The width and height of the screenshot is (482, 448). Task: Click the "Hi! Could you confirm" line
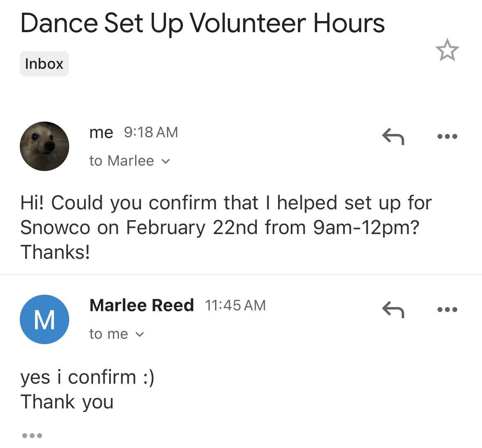click(x=226, y=203)
